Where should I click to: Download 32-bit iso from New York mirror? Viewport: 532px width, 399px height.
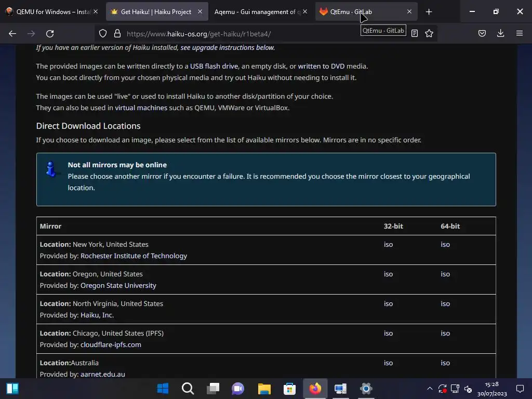tap(388, 244)
